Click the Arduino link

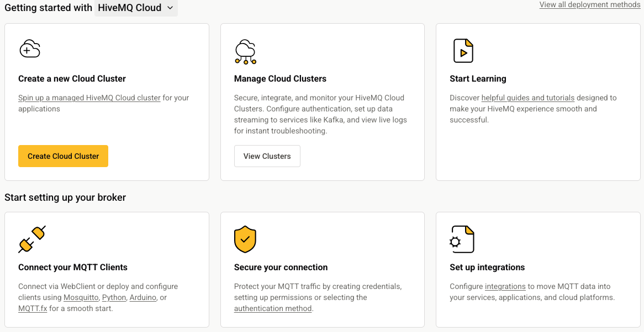tap(142, 297)
